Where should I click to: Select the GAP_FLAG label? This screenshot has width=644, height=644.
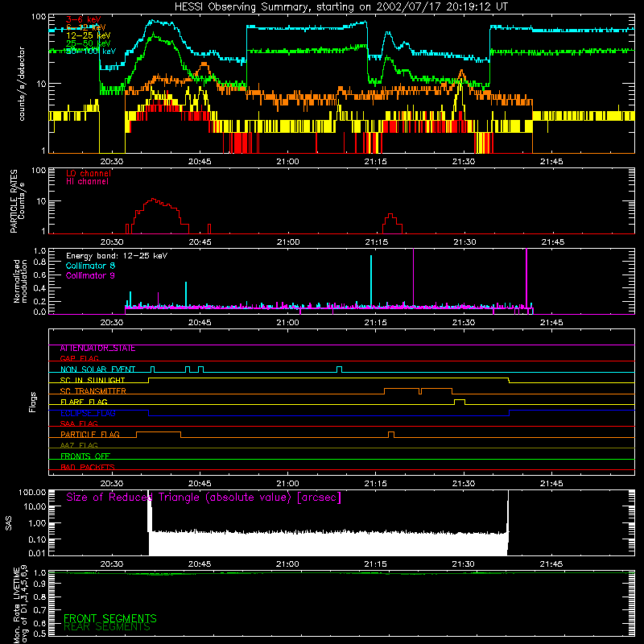[79, 358]
